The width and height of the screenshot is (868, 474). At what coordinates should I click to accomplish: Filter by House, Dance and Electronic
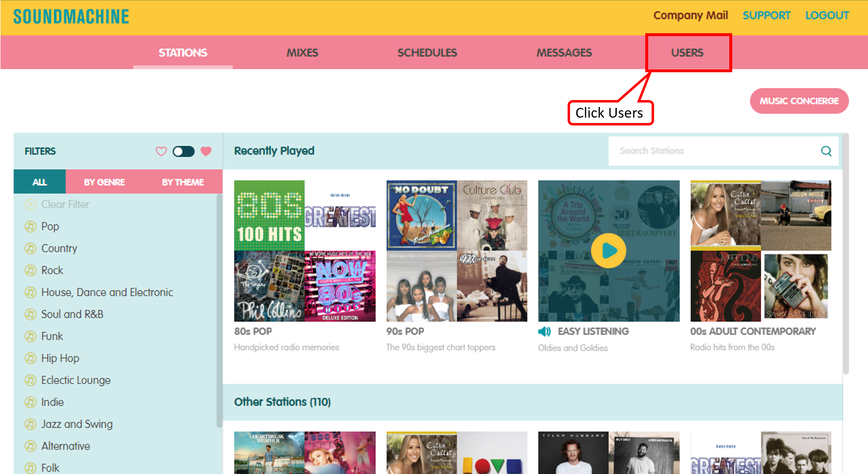coord(107,292)
